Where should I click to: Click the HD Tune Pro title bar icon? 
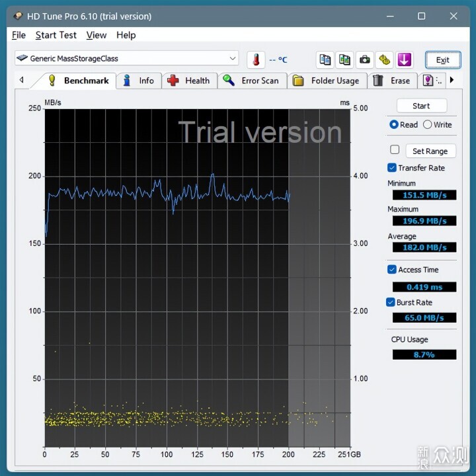(x=18, y=16)
